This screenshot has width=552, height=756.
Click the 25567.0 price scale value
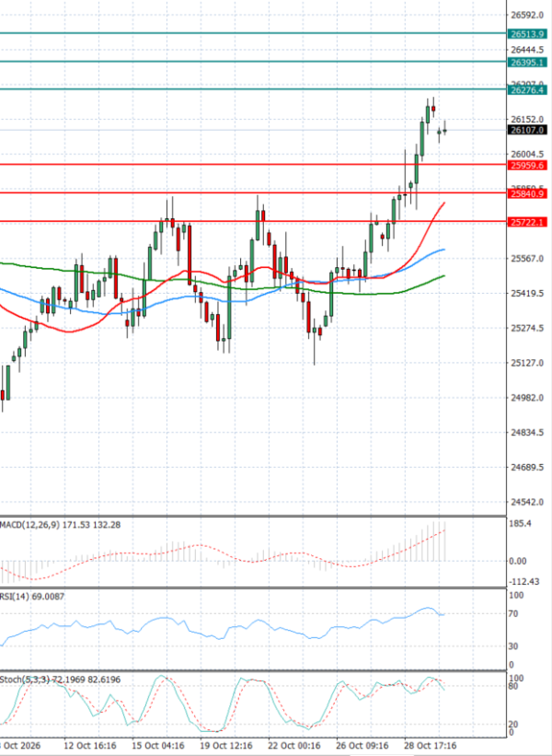[527, 259]
